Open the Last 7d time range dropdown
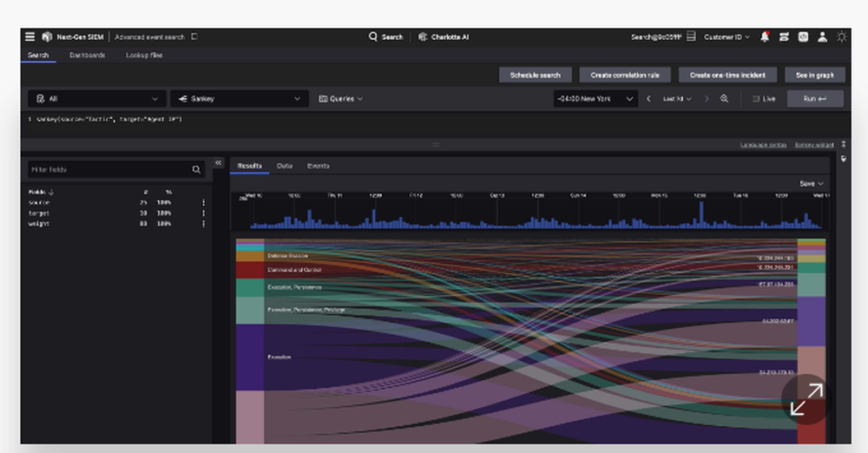Viewport: 868px width, 453px height. pos(677,99)
